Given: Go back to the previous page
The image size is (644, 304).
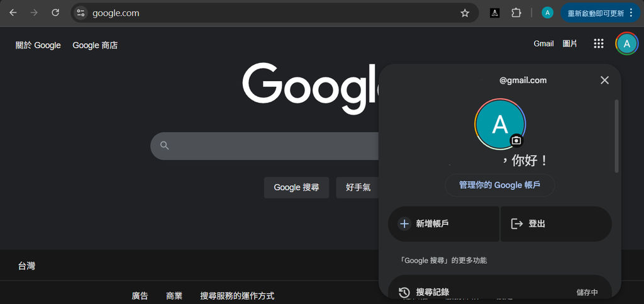Looking at the screenshot, I should pos(13,13).
